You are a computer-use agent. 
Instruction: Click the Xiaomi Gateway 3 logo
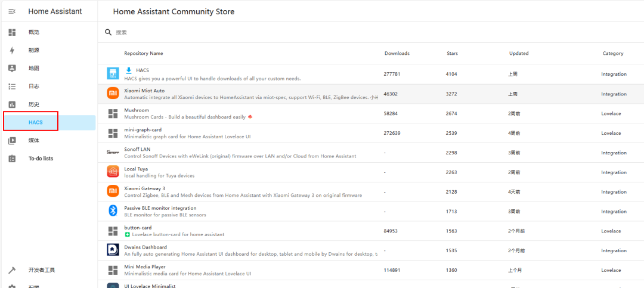coord(113,191)
